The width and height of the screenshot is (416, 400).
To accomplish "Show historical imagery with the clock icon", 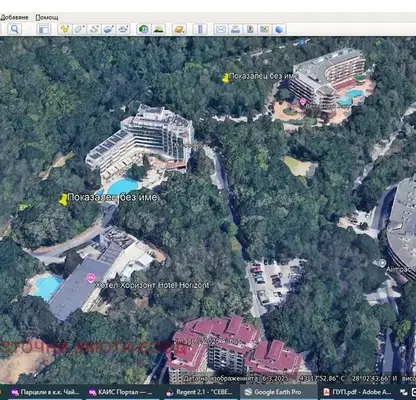I will 144,29.
